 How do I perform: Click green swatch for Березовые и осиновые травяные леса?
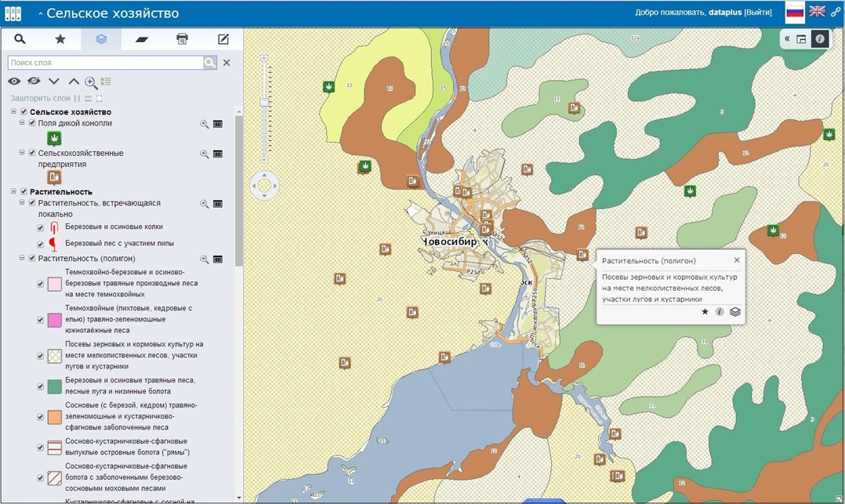coord(54,386)
